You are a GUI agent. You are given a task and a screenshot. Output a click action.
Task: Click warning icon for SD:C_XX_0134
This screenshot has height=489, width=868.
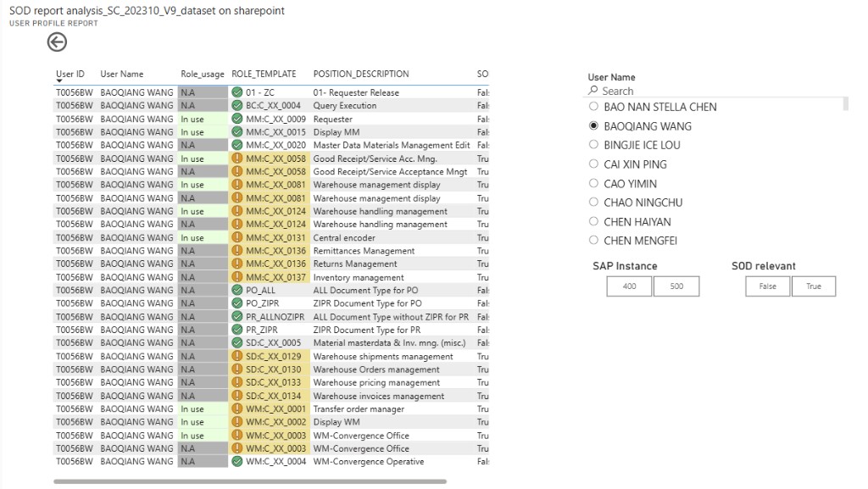[x=237, y=396]
